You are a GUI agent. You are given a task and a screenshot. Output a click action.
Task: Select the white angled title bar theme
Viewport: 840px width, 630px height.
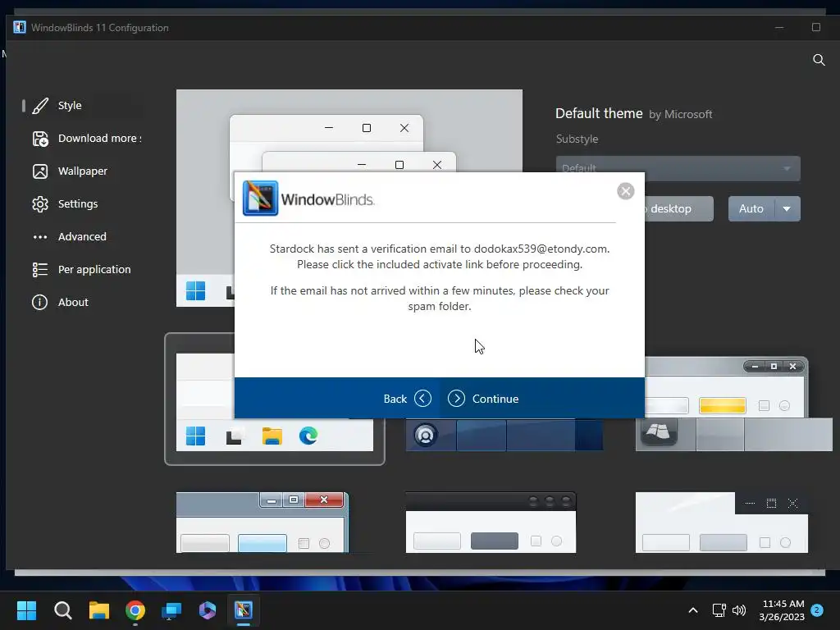pyautogui.click(x=722, y=523)
